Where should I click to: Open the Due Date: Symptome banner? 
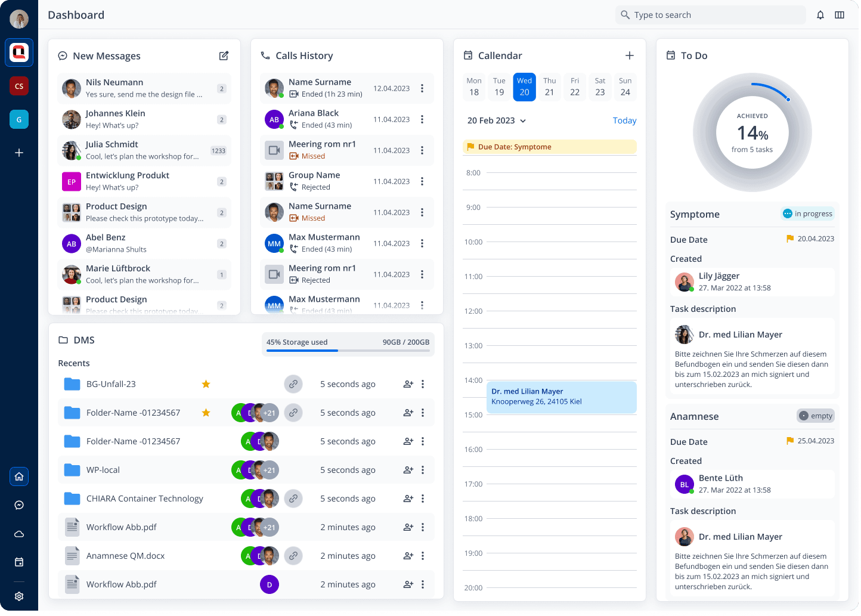pos(550,147)
